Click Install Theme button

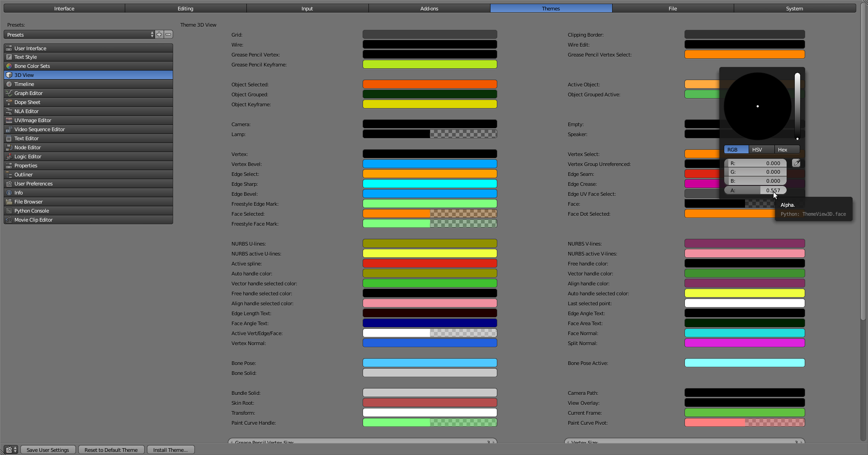[x=170, y=450]
